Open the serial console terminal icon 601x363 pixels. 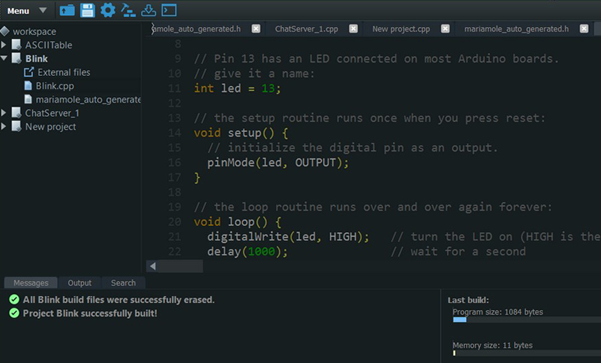tap(169, 10)
